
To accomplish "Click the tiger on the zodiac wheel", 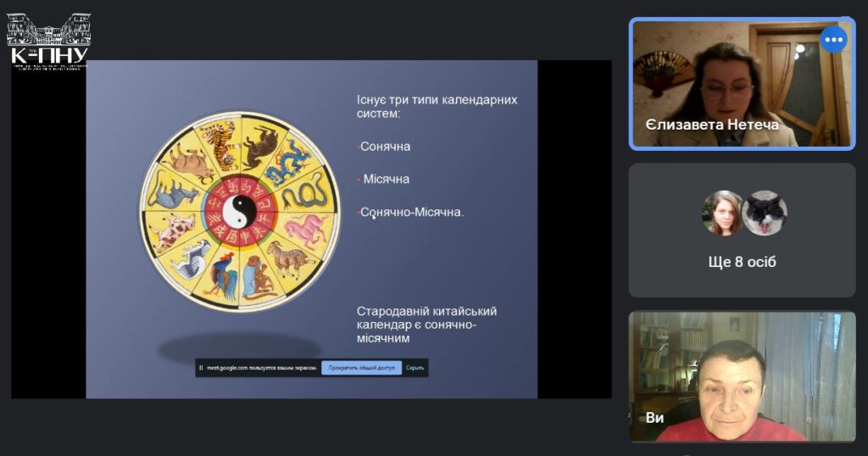I will click(x=221, y=143).
